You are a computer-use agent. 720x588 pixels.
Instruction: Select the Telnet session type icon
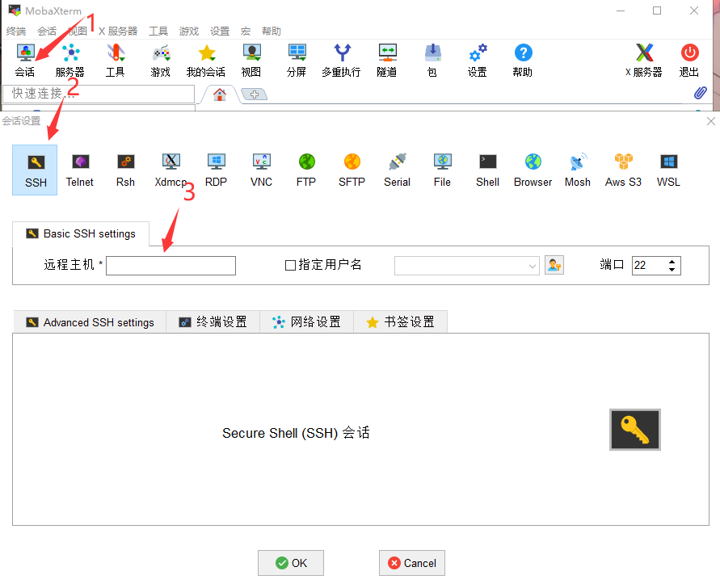80,170
